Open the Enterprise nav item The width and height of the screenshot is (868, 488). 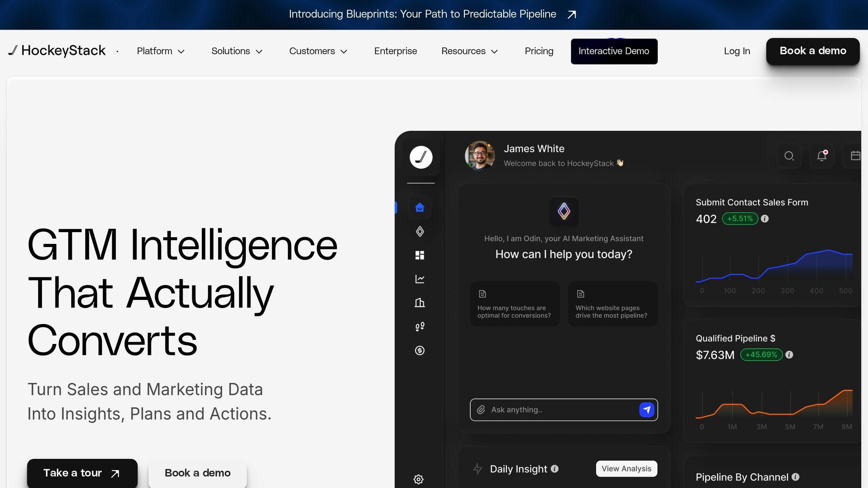395,51
